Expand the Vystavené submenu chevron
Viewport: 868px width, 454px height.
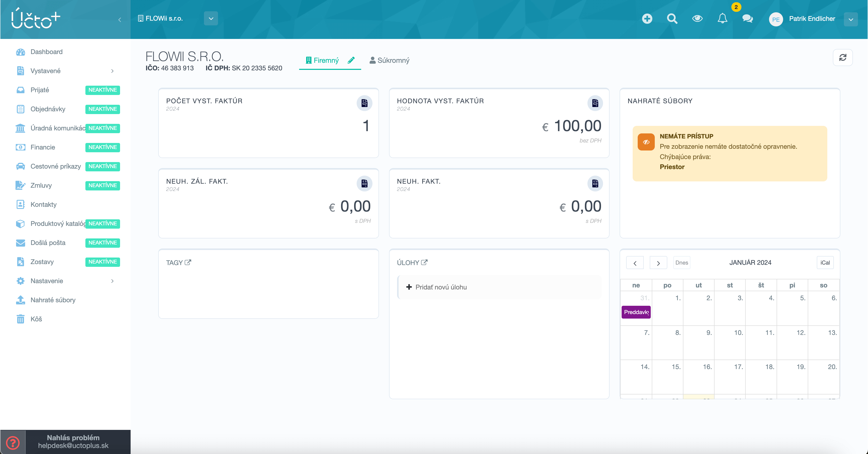tap(113, 71)
